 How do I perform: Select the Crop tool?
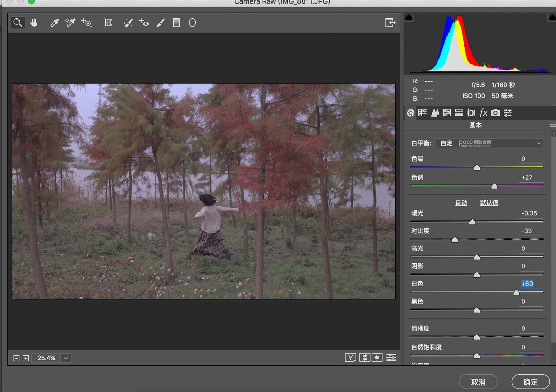[x=108, y=23]
